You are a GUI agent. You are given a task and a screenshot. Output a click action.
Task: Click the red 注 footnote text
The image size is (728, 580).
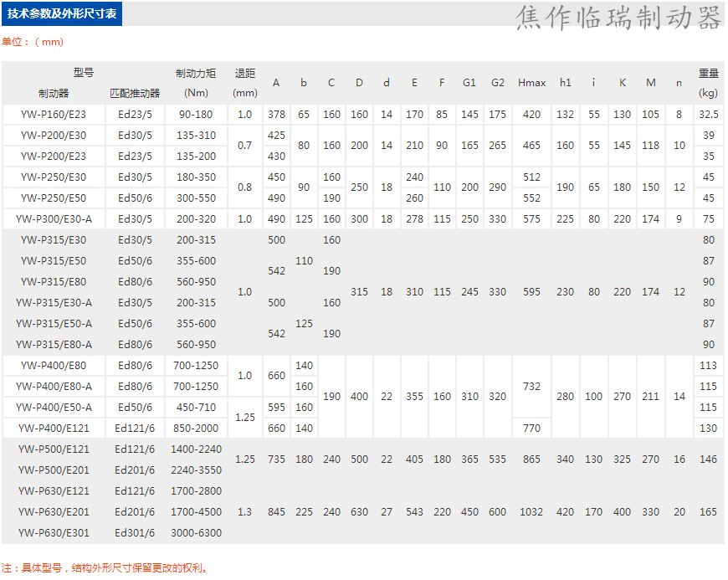(x=104, y=567)
